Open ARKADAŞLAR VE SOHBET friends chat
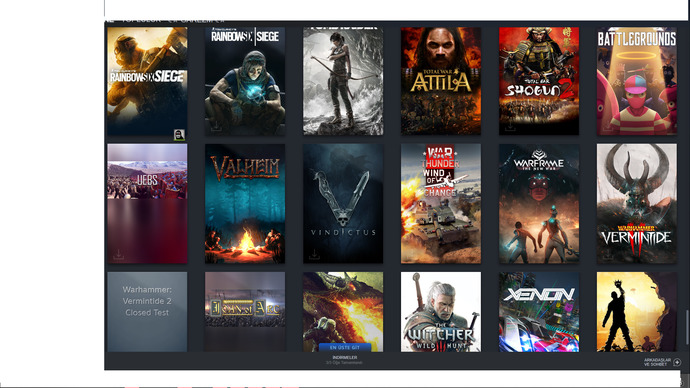Image resolution: width=690 pixels, height=388 pixels. 657,362
